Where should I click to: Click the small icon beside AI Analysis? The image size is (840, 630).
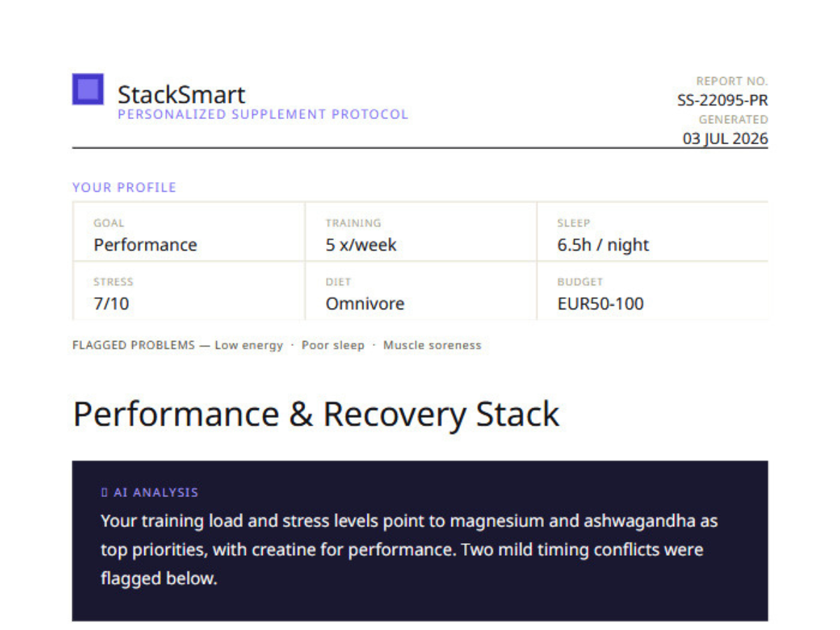pos(104,493)
